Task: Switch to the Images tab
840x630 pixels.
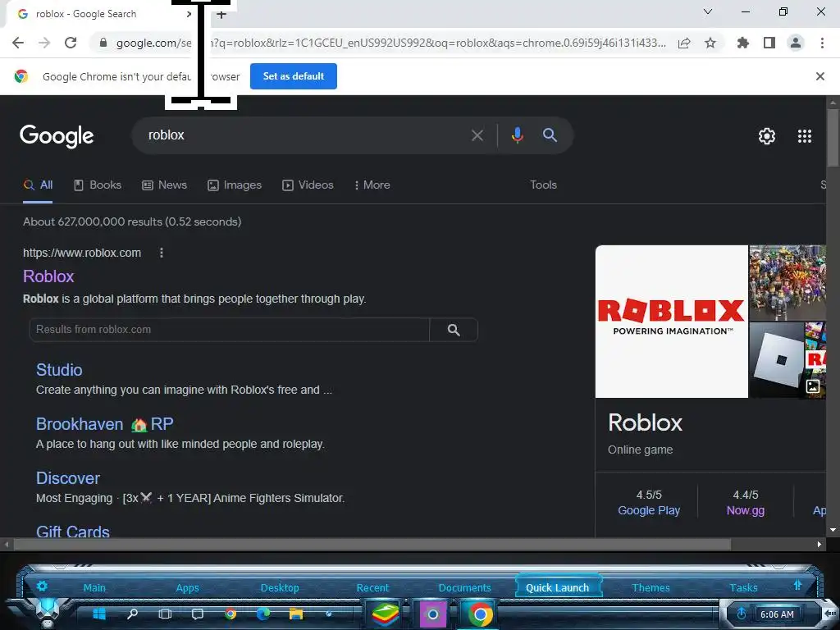Action: coord(235,185)
